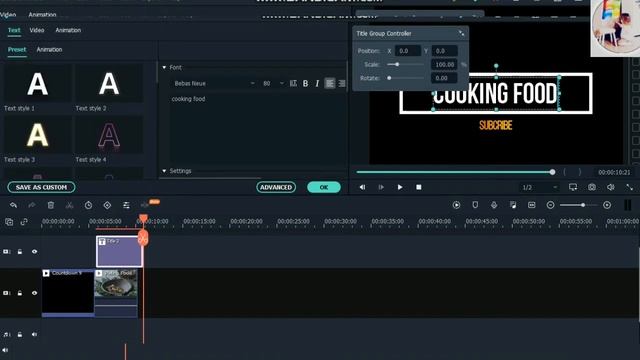Select the Animation sub-tab beside Preset
The width and height of the screenshot is (640, 360).
tap(49, 49)
